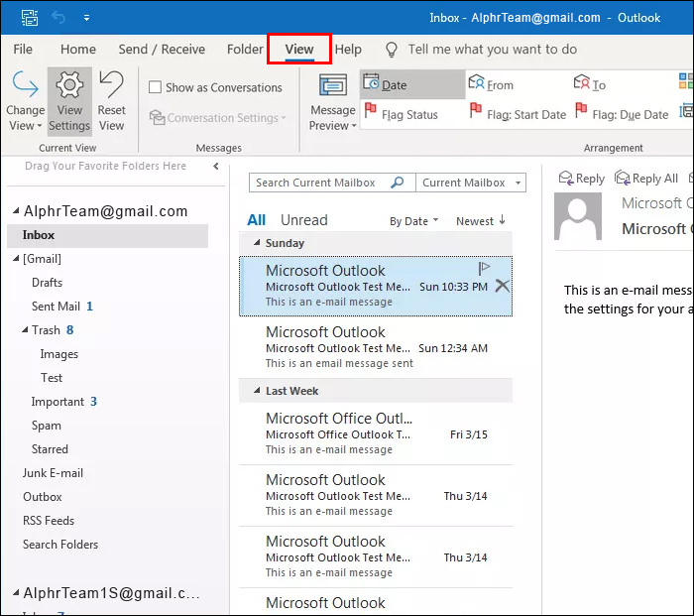Open the Important folder
The height and width of the screenshot is (616, 694).
[x=58, y=402]
